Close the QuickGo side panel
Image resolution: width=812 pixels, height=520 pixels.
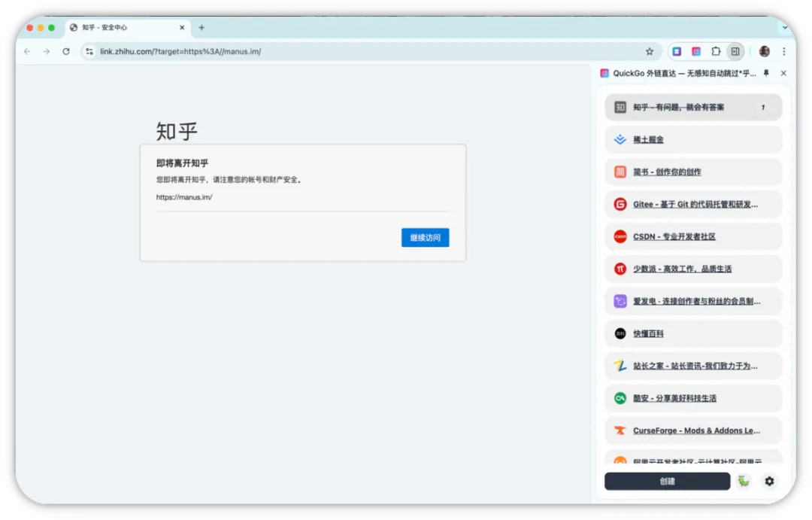click(x=783, y=73)
